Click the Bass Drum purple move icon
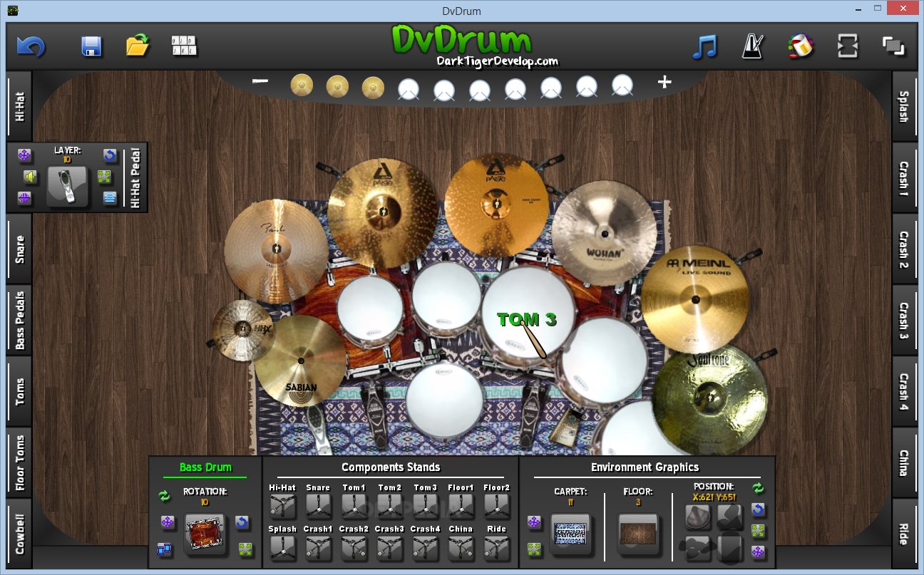This screenshot has height=575, width=924. [x=168, y=522]
